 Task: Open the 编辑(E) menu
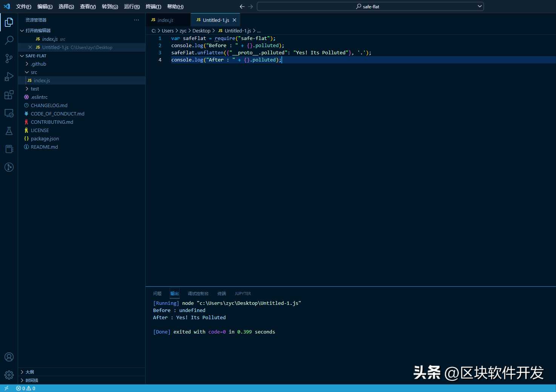pyautogui.click(x=45, y=6)
